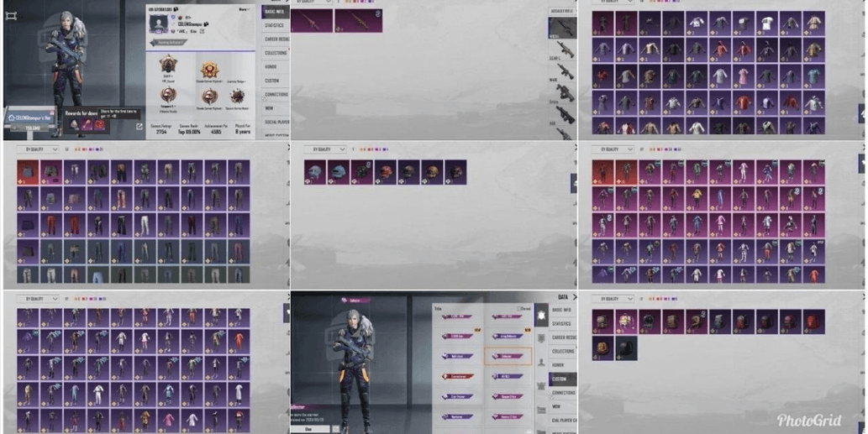The image size is (868, 434).
Task: Select the last helmet in the helmets row
Action: coord(455,172)
